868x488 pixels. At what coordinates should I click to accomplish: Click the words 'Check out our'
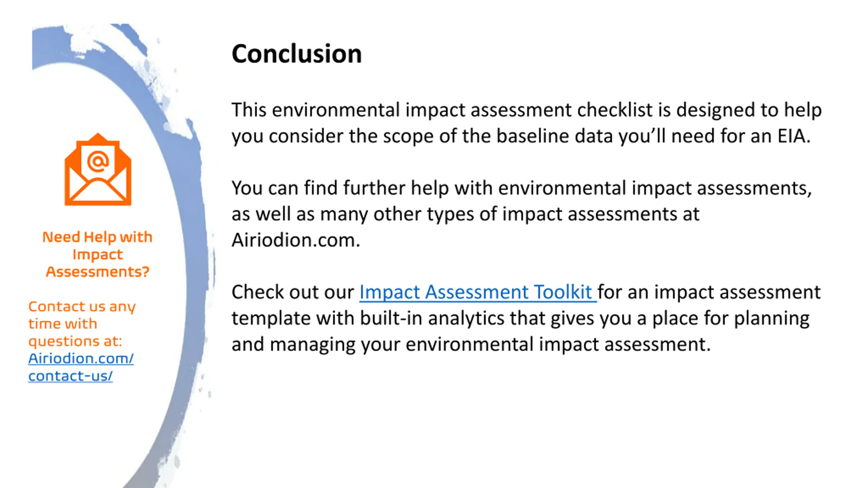point(293,292)
